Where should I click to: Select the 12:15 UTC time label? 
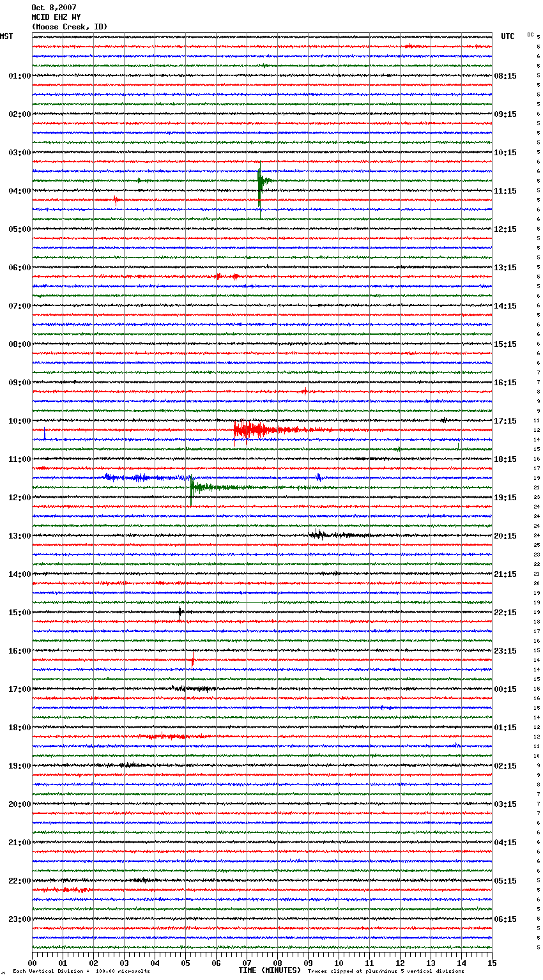pos(505,229)
